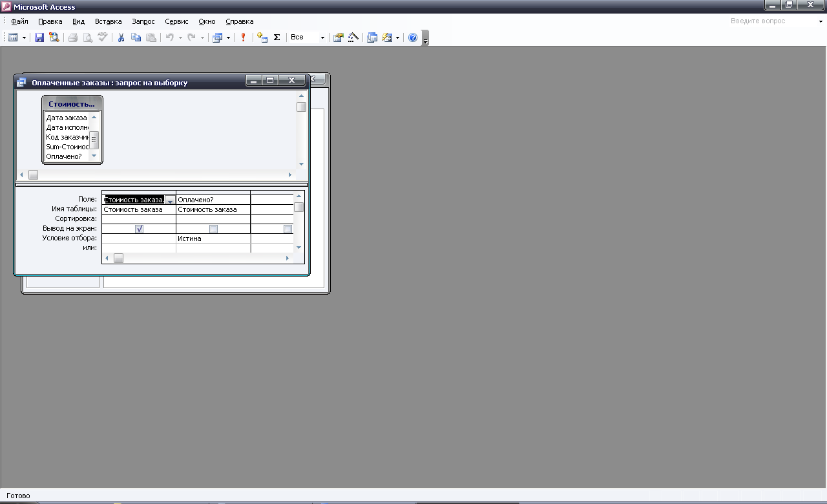Open Microsoft Access Help question icon
Image resolution: width=827 pixels, height=504 pixels.
[413, 37]
